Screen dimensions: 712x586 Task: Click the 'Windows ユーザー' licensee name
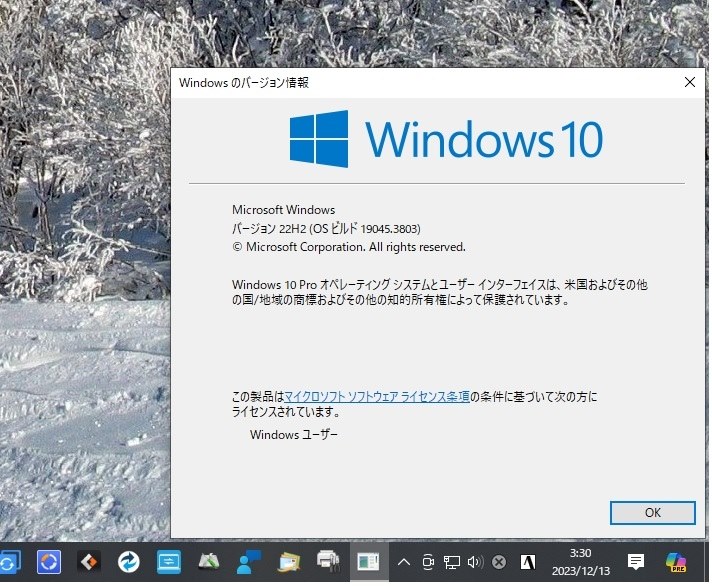point(293,434)
